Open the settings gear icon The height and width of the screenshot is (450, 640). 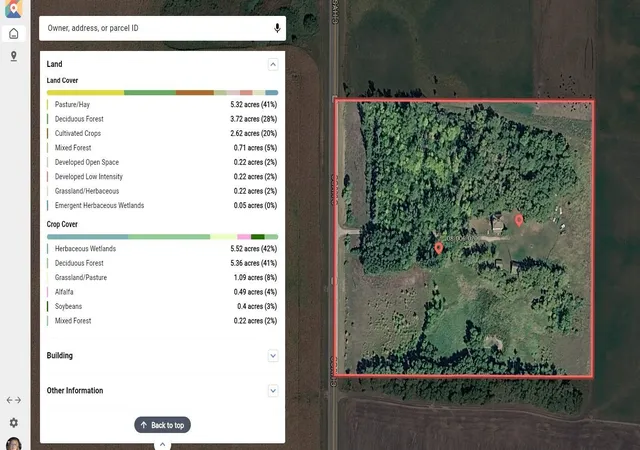coord(14,423)
